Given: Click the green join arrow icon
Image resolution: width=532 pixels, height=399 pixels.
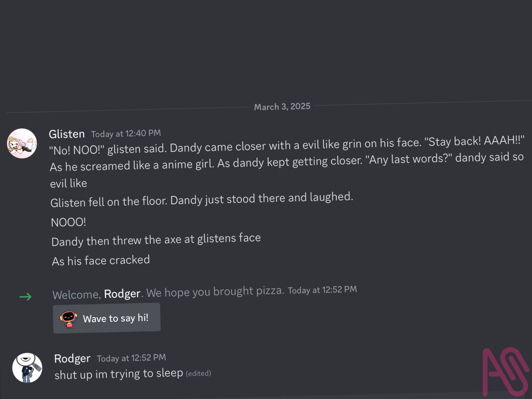Looking at the screenshot, I should (x=25, y=297).
